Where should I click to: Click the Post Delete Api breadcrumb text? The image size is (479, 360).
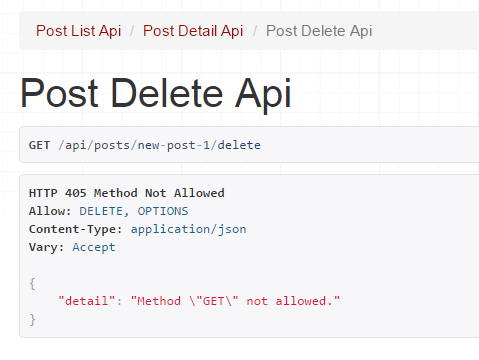[319, 31]
